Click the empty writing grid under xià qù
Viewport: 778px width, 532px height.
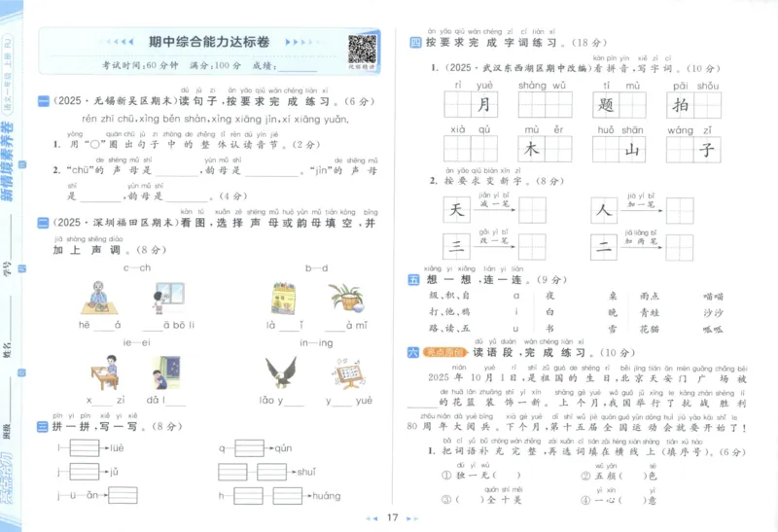click(x=471, y=149)
